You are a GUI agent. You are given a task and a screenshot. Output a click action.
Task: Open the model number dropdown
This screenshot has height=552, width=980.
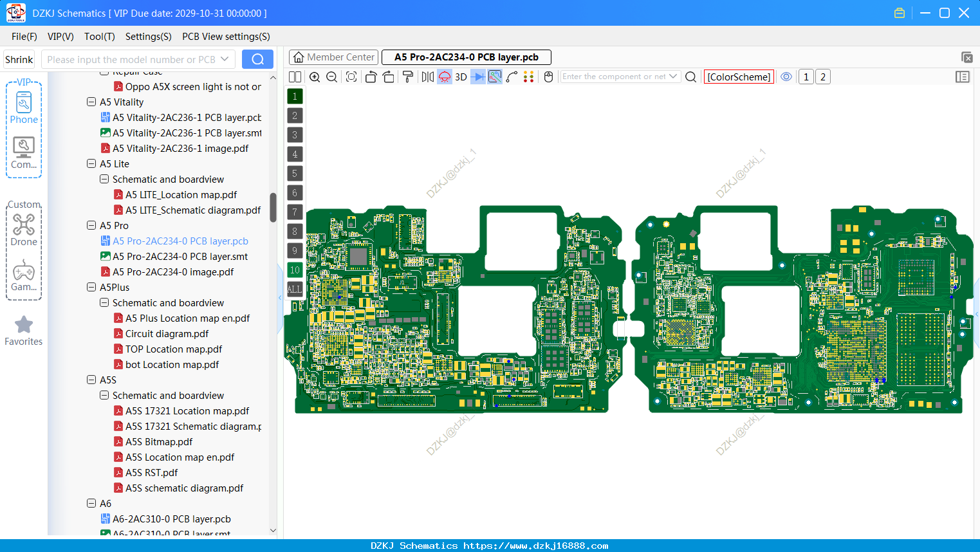(x=225, y=59)
